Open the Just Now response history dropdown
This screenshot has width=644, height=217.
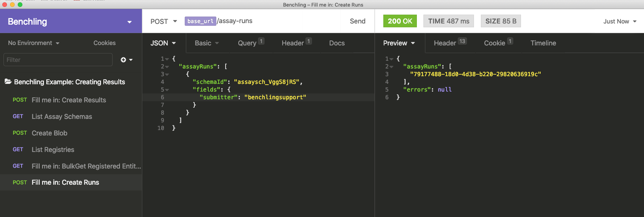click(x=620, y=22)
